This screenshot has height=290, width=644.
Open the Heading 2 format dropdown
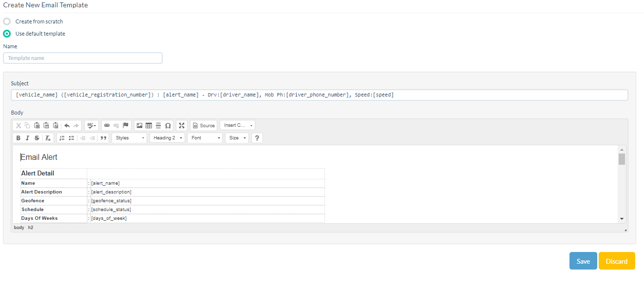pyautogui.click(x=168, y=138)
